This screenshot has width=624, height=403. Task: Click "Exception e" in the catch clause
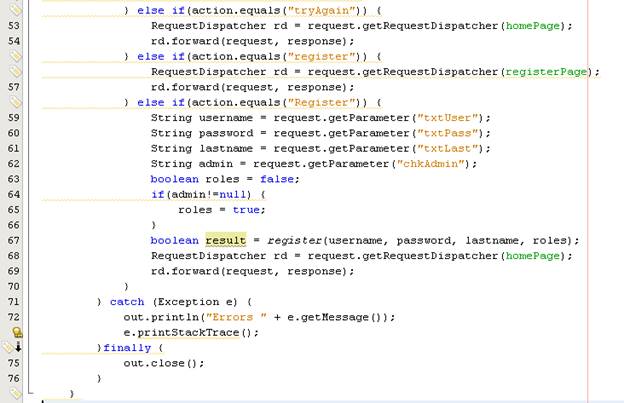197,302
